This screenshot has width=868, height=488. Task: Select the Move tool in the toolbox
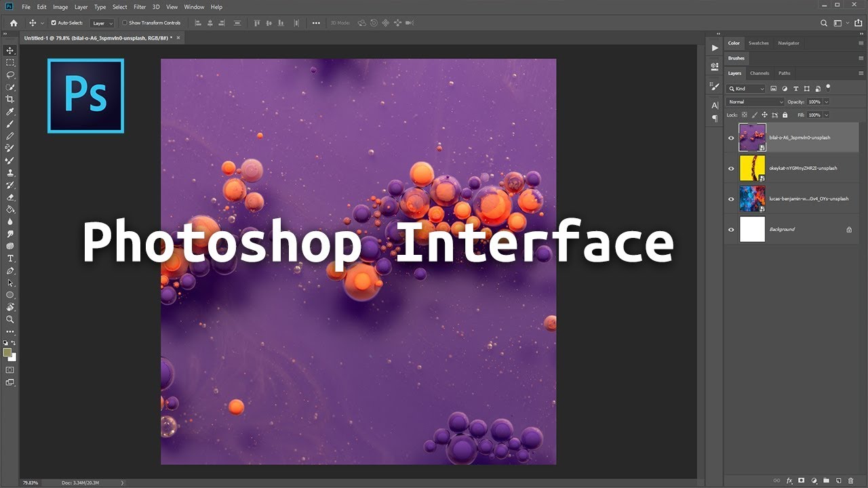click(10, 50)
